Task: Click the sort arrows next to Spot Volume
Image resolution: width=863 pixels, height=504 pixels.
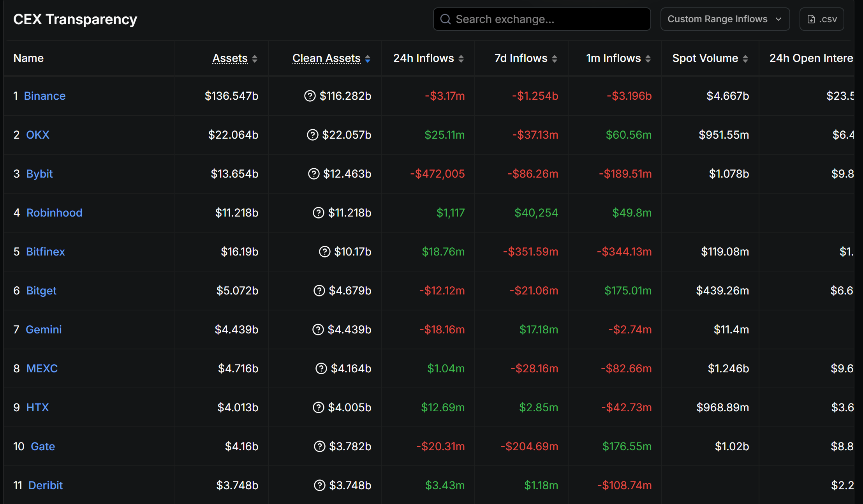Action: coord(745,59)
